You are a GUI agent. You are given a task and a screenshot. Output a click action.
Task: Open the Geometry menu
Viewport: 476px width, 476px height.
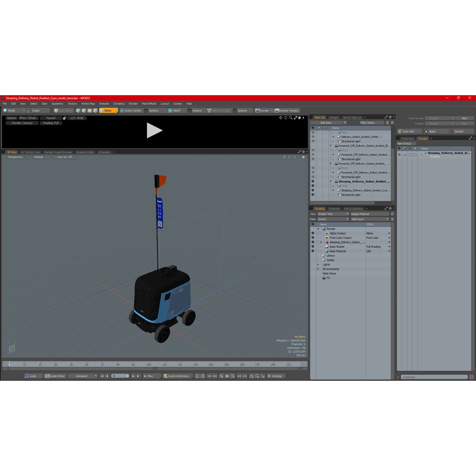(x=57, y=104)
